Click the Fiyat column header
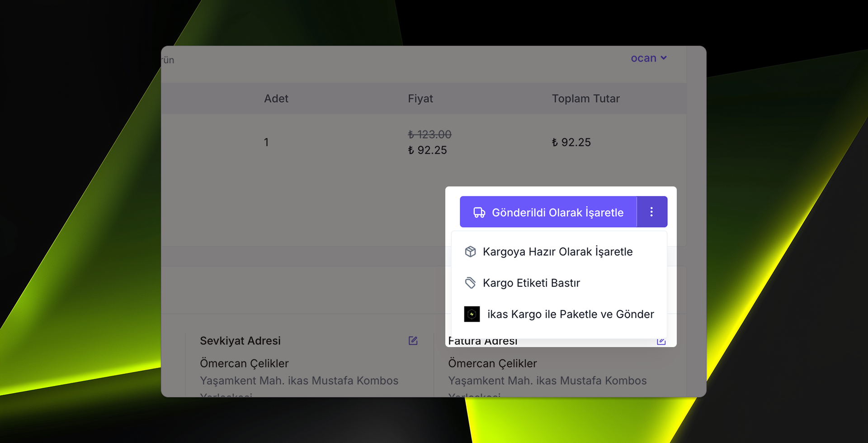 (420, 98)
